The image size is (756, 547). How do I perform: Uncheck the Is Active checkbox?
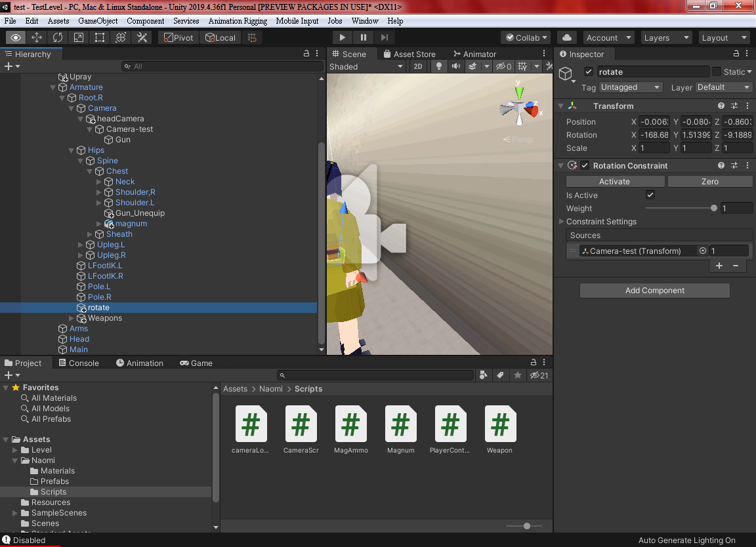click(650, 195)
